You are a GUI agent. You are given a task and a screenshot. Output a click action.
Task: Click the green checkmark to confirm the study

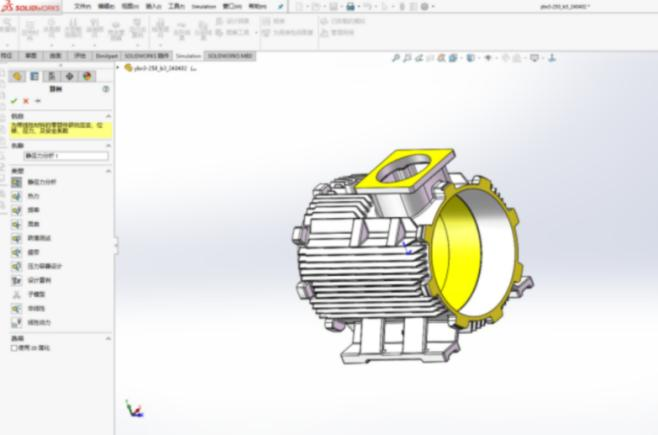coord(13,101)
